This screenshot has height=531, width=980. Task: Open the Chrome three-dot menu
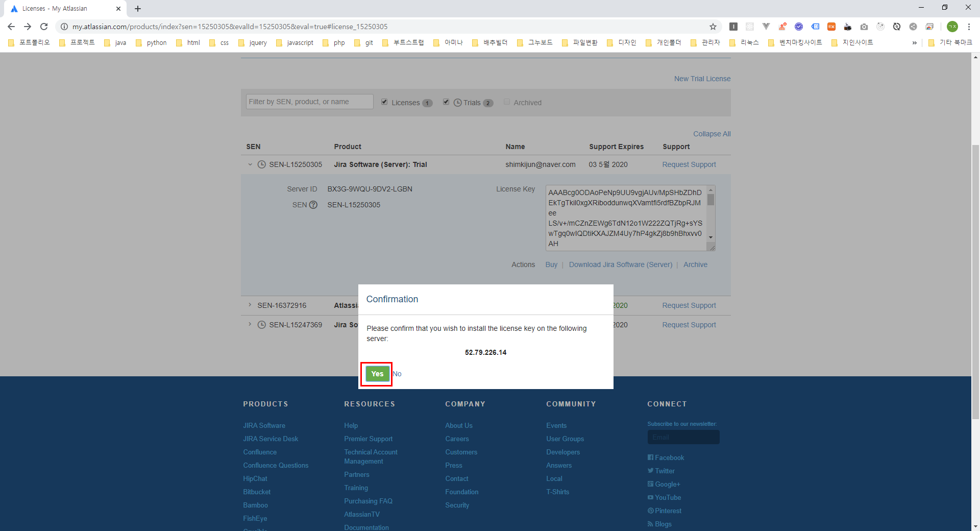[969, 27]
